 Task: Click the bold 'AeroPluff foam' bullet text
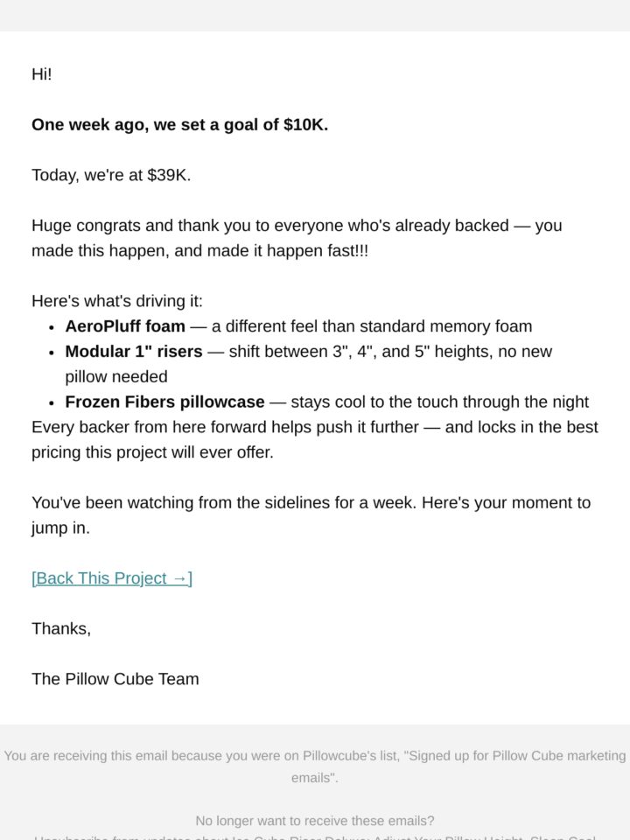[125, 326]
